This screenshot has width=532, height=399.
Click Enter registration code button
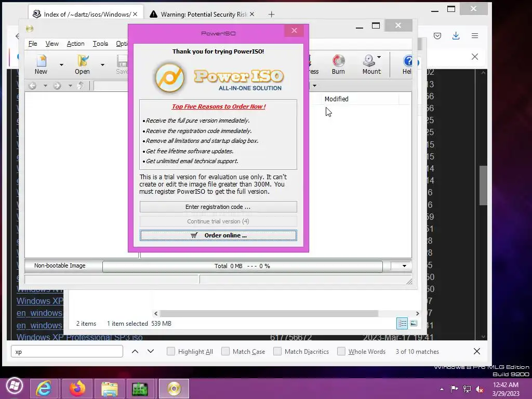pyautogui.click(x=218, y=207)
